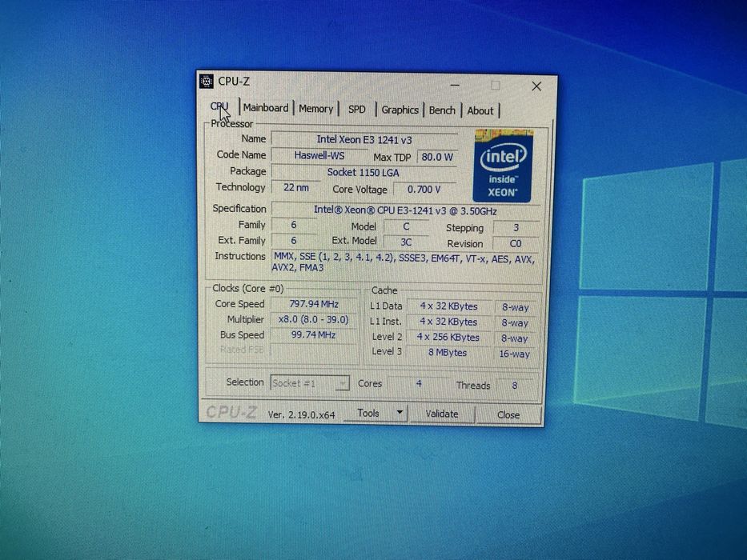This screenshot has height=560, width=747.
Task: Click the Ver. 2.19.0.x64 version text
Action: 301,414
